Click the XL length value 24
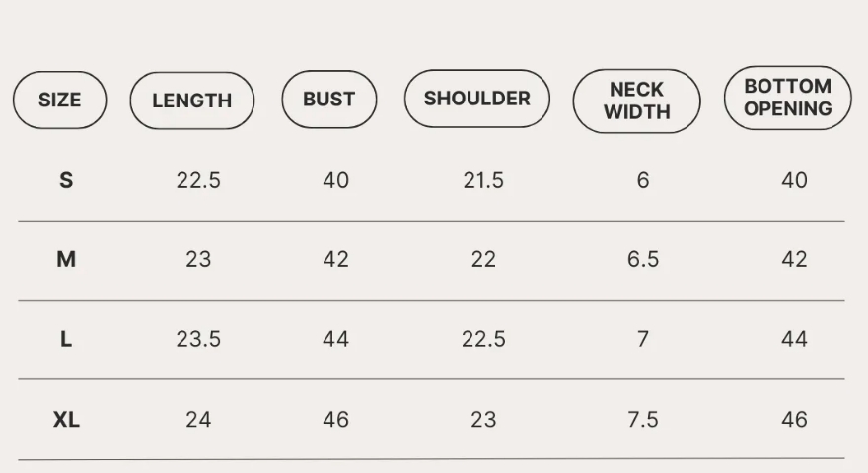The height and width of the screenshot is (473, 868). (x=198, y=420)
